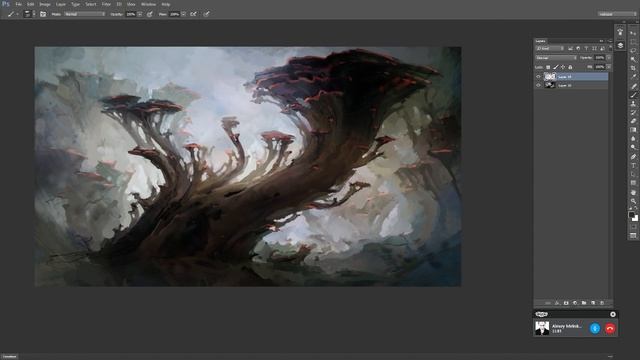The width and height of the screenshot is (640, 360).
Task: Select the Move tool in toolbar
Action: coord(633,32)
